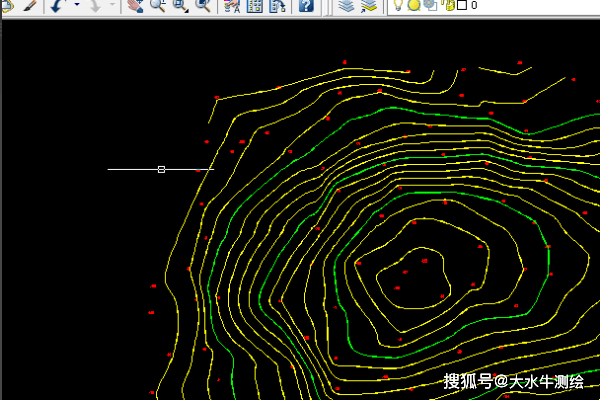Image resolution: width=600 pixels, height=400 pixels.
Task: Click the Match Properties paintbrush icon
Action: (x=29, y=6)
